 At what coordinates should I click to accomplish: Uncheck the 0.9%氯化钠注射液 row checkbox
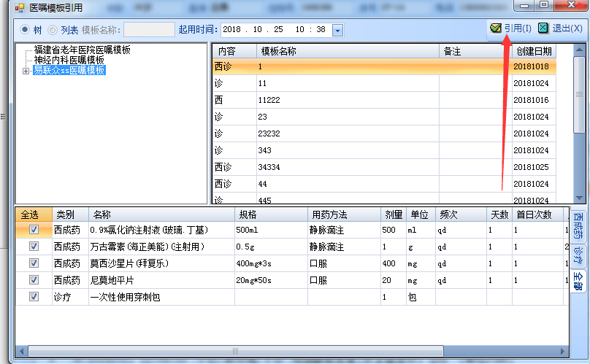point(34,229)
